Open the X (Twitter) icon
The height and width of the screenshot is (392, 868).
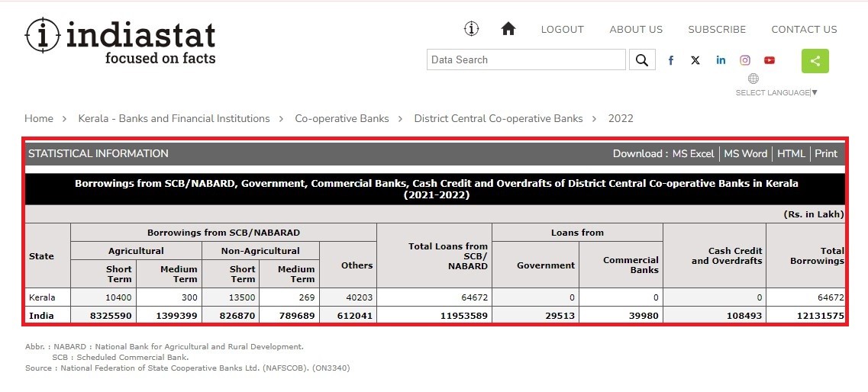pyautogui.click(x=695, y=60)
